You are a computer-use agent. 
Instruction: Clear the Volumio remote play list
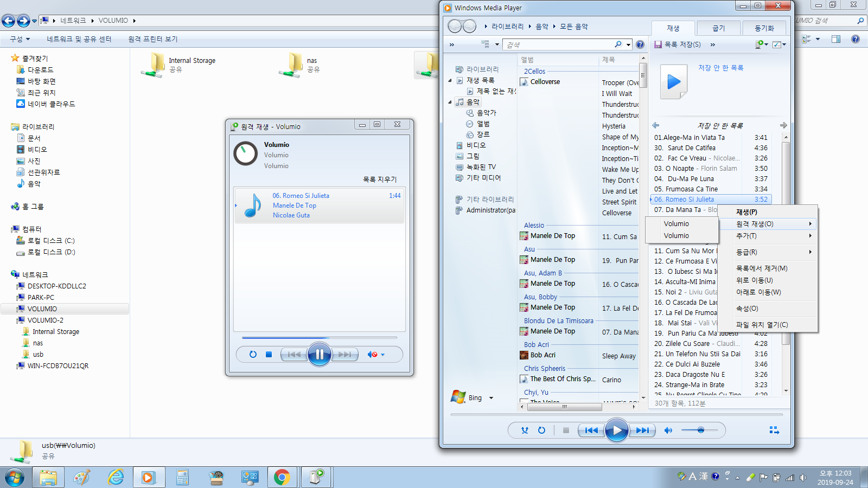click(380, 179)
